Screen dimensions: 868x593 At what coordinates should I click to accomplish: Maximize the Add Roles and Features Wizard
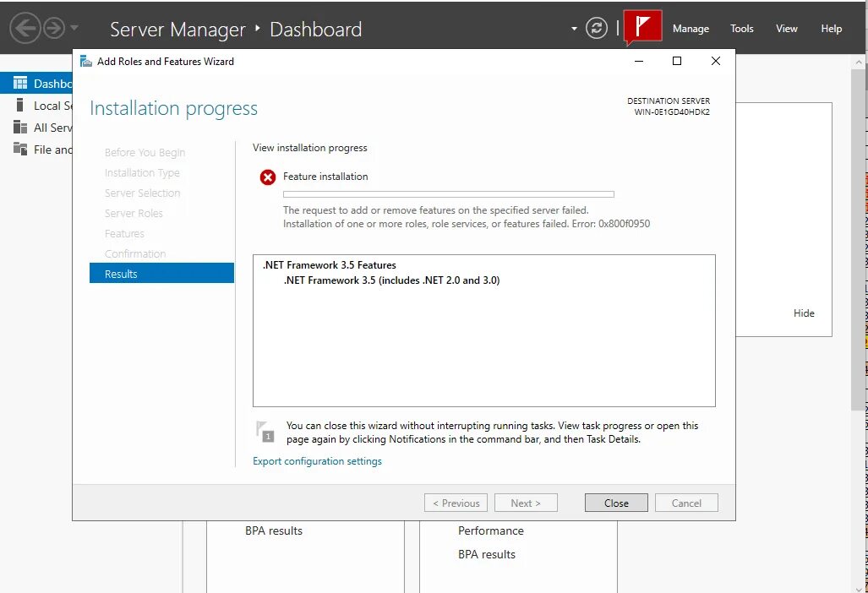pos(676,61)
